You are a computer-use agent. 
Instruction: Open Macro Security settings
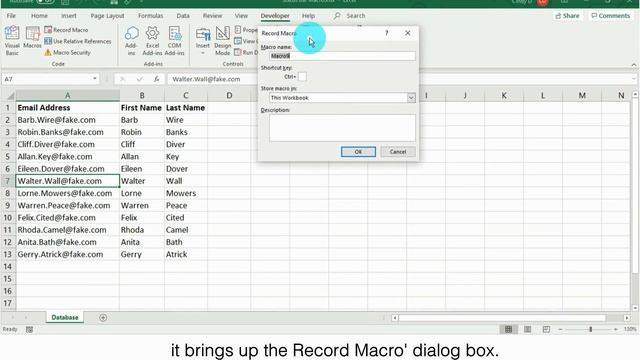pyautogui.click(x=67, y=53)
